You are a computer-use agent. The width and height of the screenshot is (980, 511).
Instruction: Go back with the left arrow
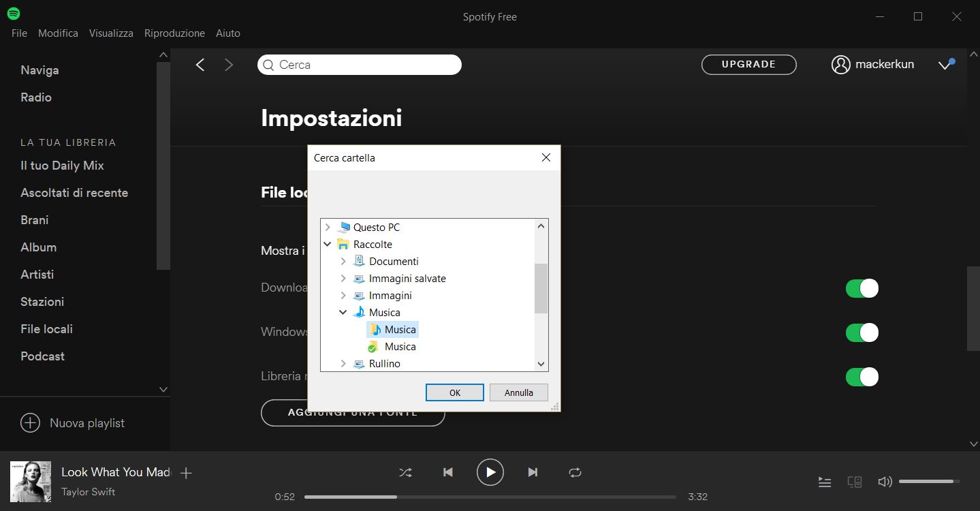coord(200,65)
